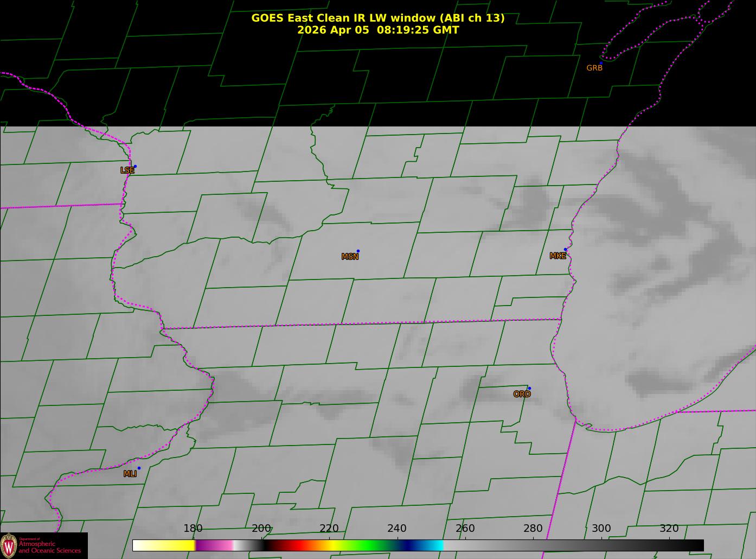Click the 240 tick label on colorbar
The width and height of the screenshot is (756, 559).
click(x=397, y=529)
